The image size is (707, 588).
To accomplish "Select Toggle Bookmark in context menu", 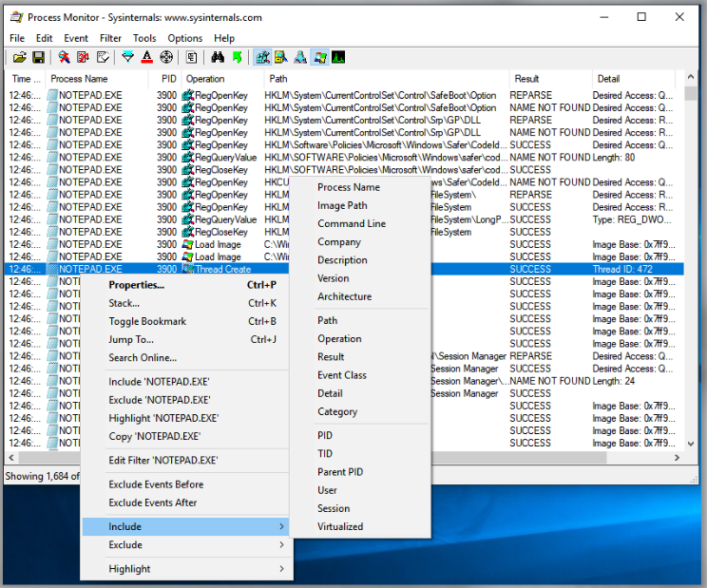I will (x=185, y=321).
